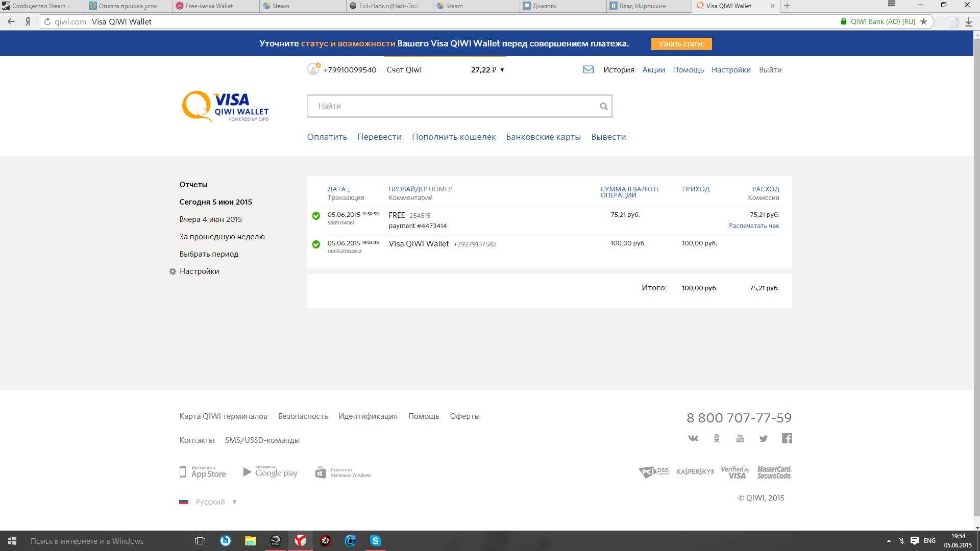Open the YouTube social icon

[740, 438]
